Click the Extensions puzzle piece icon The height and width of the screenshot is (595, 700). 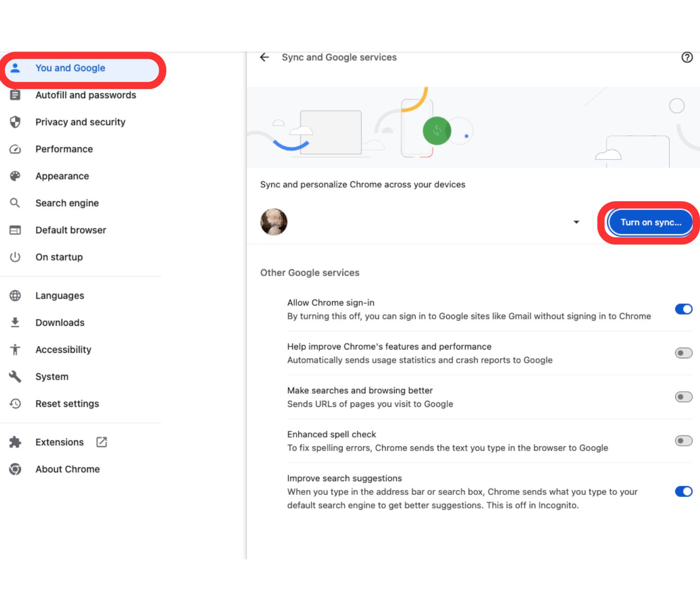click(16, 442)
